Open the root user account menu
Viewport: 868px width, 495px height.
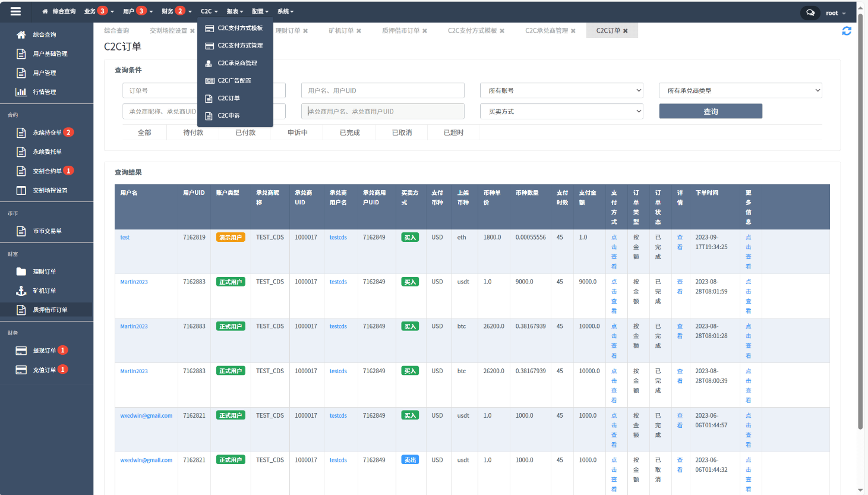[835, 13]
